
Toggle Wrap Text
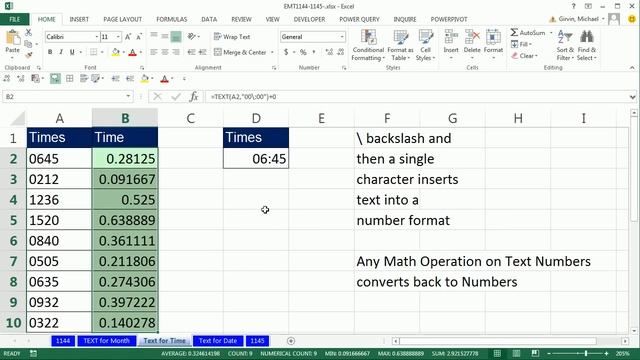(232, 37)
